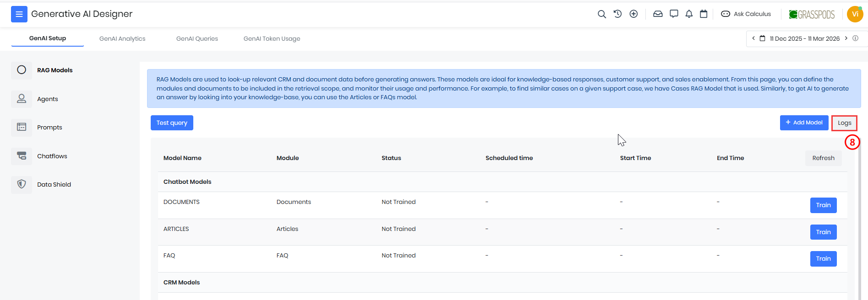
Task: Click the date range info icon
Action: (855, 38)
